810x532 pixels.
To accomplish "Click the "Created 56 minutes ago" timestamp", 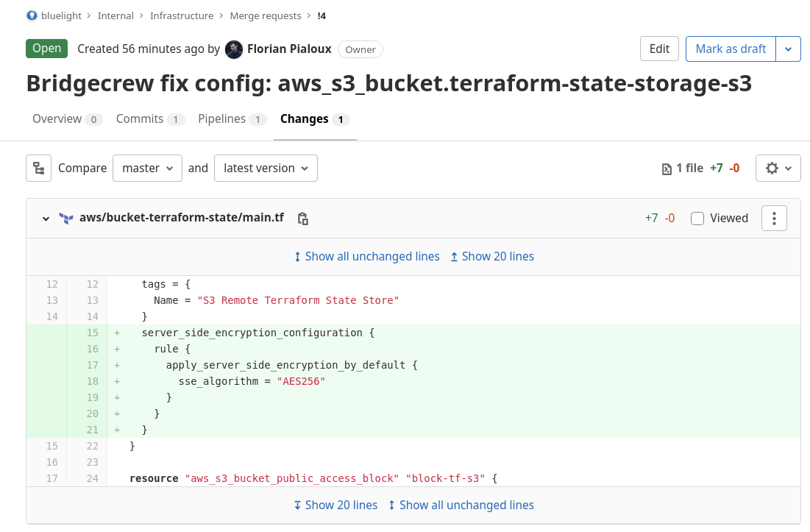I will click(141, 49).
